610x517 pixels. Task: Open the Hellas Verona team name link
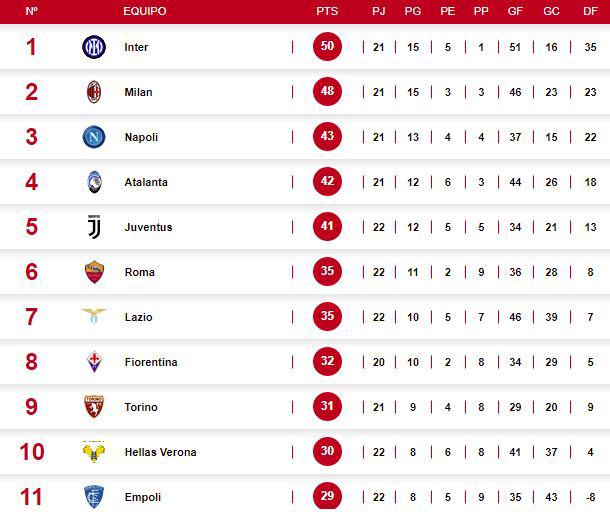coord(160,452)
